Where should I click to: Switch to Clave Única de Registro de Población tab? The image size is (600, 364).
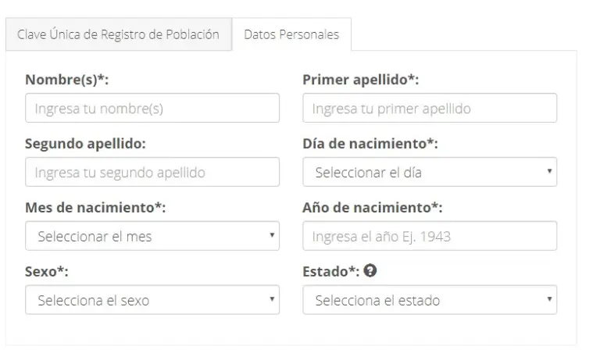[x=119, y=35]
